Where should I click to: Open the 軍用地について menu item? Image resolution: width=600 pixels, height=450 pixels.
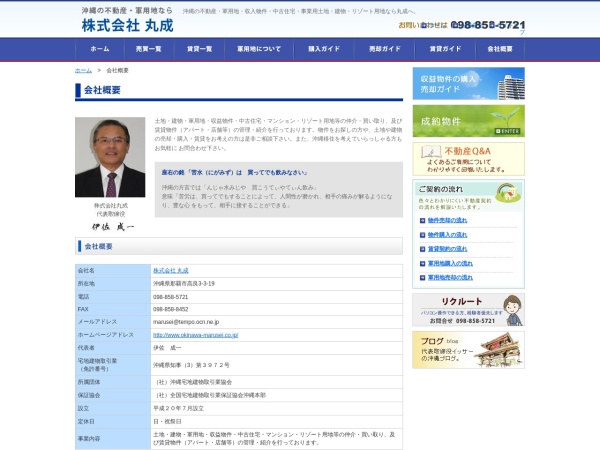(259, 49)
